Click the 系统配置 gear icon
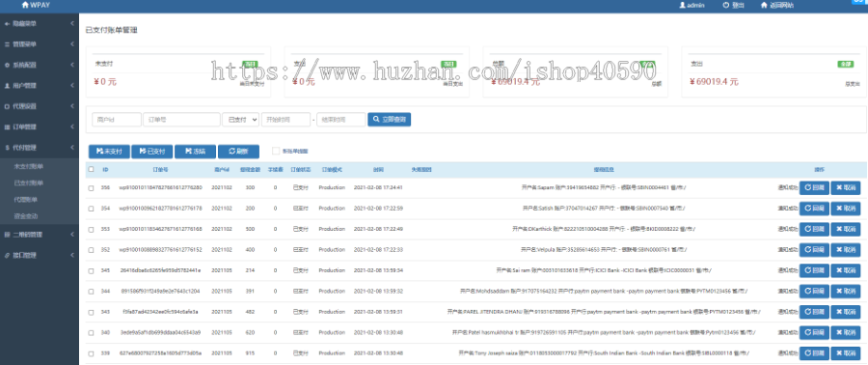Screen dimensions: 868x365 pos(7,65)
